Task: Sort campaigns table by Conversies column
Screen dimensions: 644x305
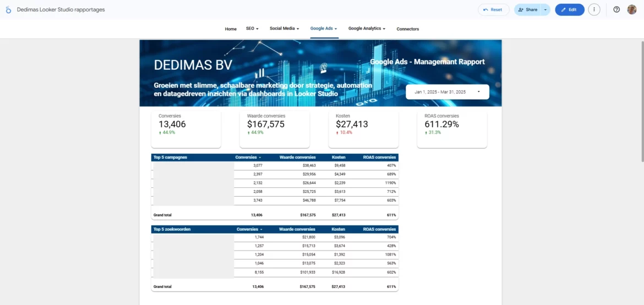Action: pos(248,157)
